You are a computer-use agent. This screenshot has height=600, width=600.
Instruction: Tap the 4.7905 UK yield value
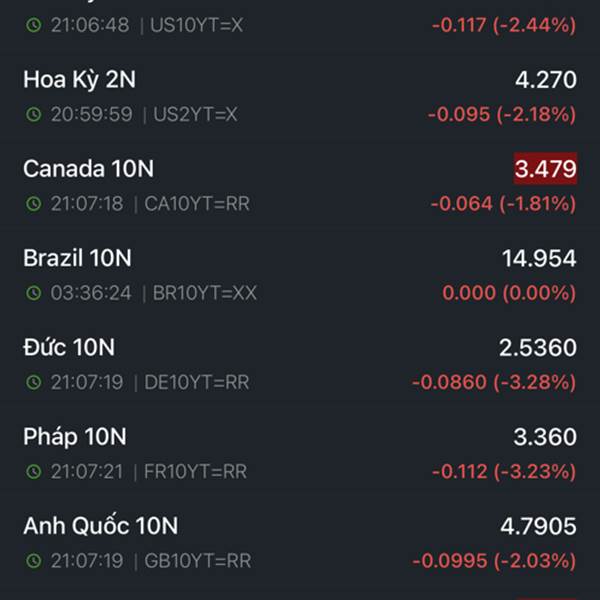click(x=538, y=526)
